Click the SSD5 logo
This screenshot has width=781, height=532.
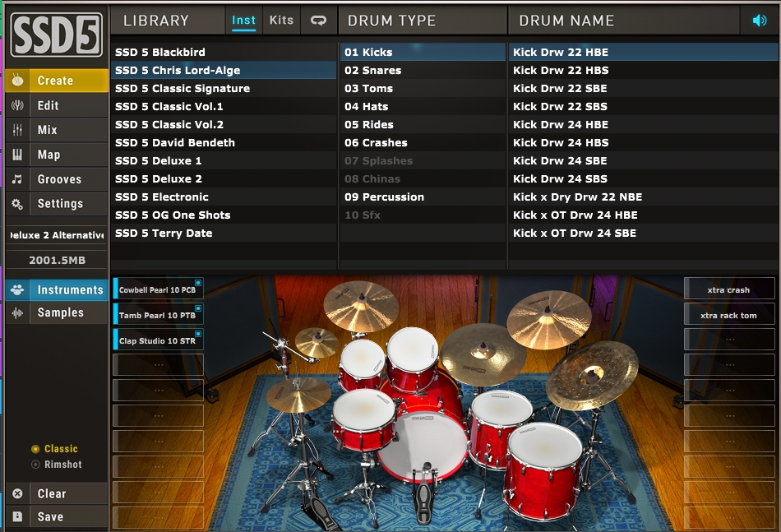(x=56, y=35)
